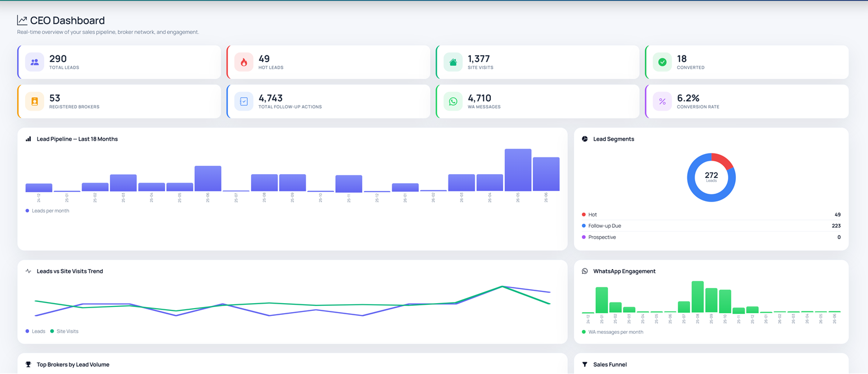
Task: Click the purple Prospective legend dot
Action: coord(584,237)
